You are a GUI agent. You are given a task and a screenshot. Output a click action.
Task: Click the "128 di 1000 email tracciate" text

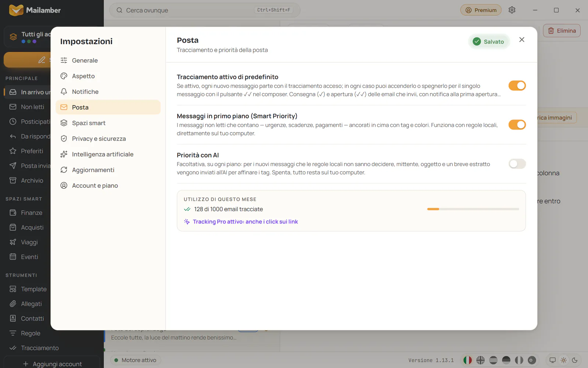(229, 209)
